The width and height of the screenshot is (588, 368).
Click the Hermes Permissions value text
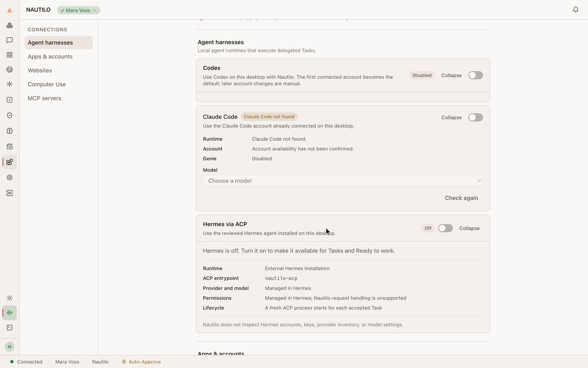point(336,298)
